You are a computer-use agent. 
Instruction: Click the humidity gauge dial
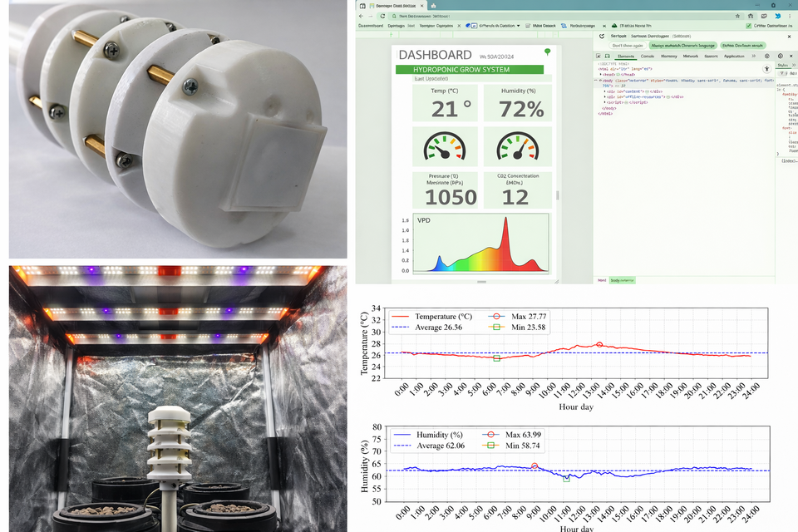(x=518, y=146)
